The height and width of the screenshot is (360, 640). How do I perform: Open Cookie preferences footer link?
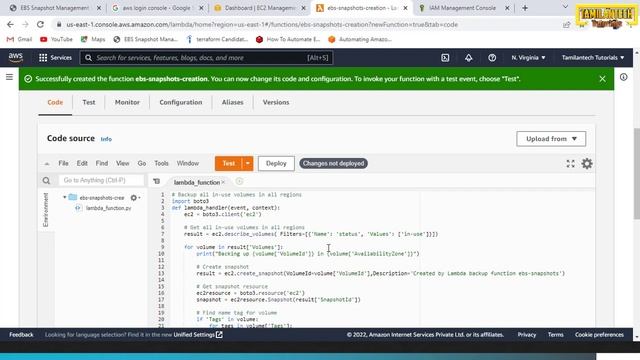599,335
